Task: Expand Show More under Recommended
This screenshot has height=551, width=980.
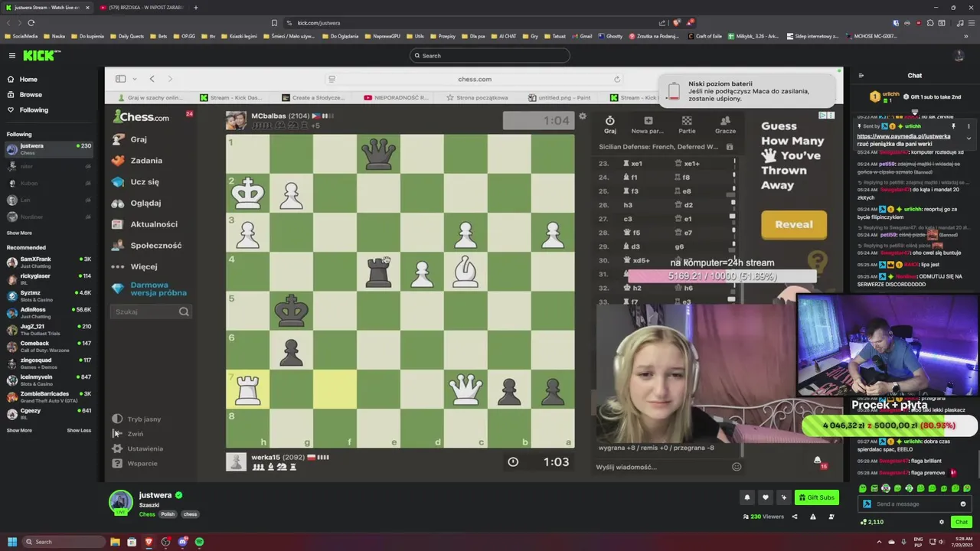Action: pyautogui.click(x=19, y=430)
